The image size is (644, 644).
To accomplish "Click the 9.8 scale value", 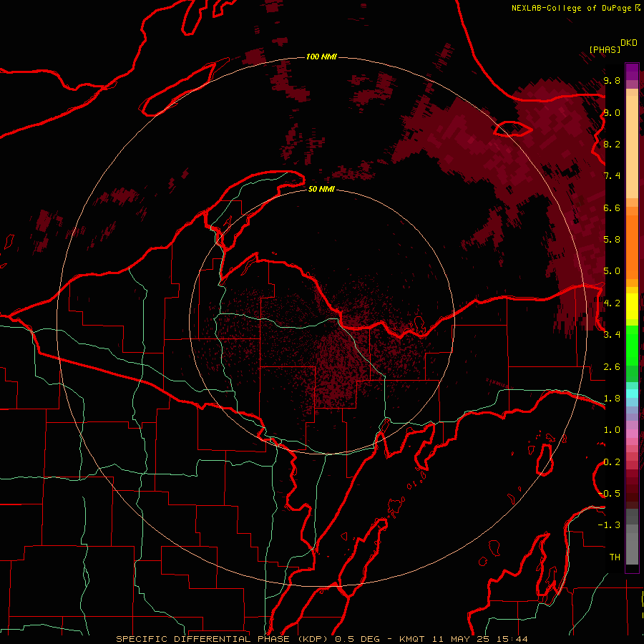I will (612, 81).
